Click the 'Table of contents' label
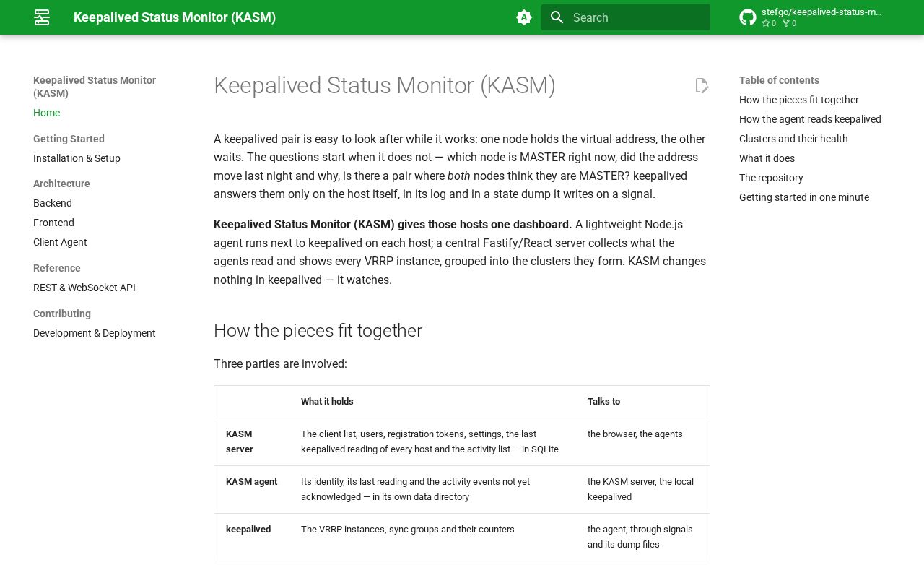924x578 pixels. pyautogui.click(x=779, y=80)
